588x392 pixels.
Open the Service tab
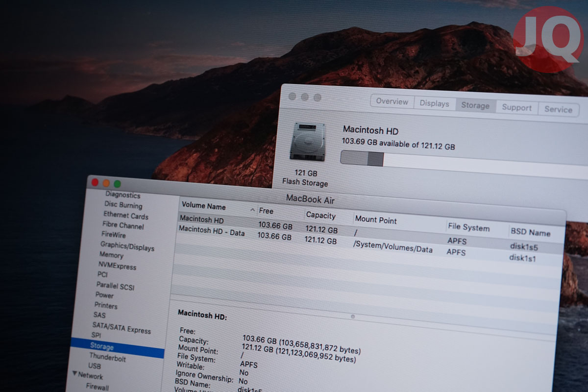[559, 109]
